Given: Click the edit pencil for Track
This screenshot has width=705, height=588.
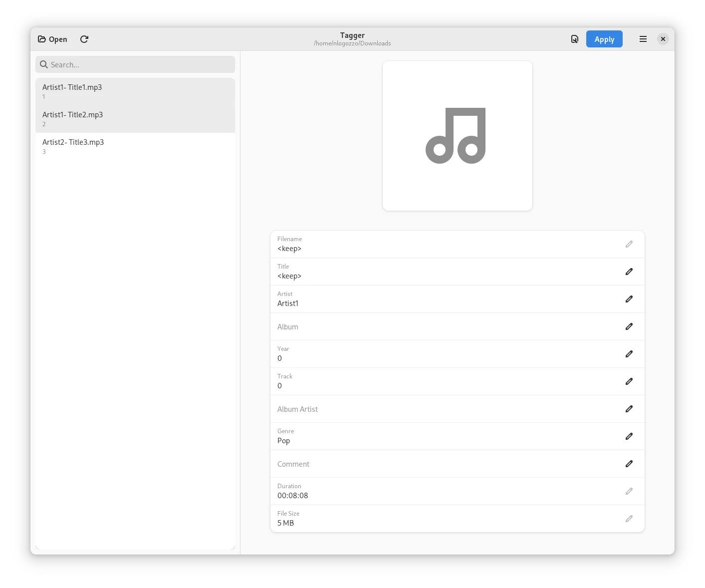Looking at the screenshot, I should [629, 381].
